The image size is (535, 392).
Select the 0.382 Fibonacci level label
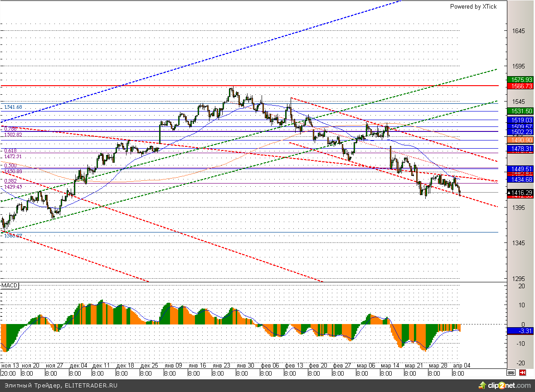tap(10, 180)
